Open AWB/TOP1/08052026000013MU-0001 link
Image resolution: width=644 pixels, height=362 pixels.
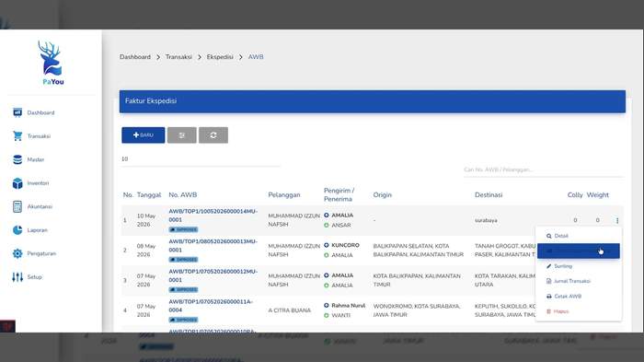click(x=213, y=245)
